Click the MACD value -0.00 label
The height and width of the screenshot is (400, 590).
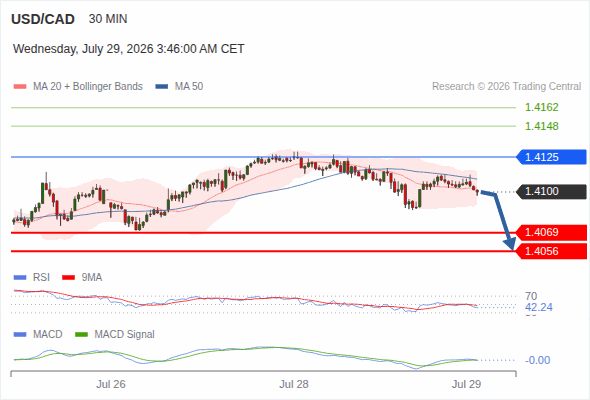tap(538, 360)
